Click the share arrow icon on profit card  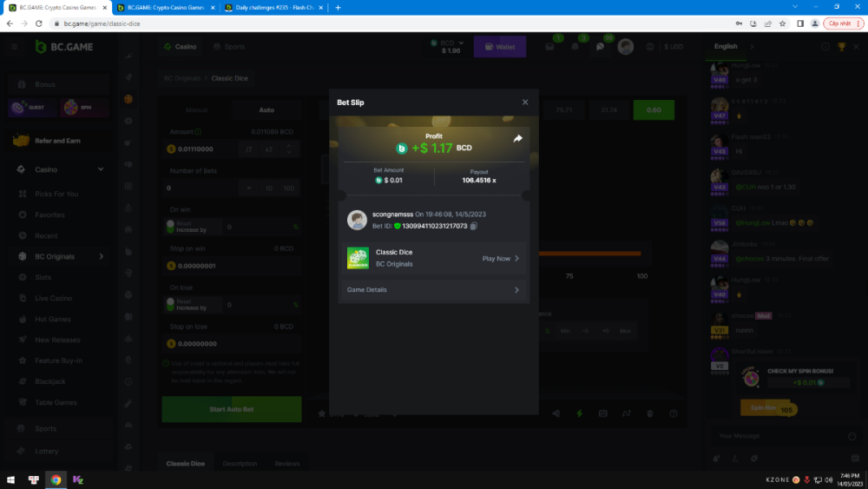tap(518, 138)
